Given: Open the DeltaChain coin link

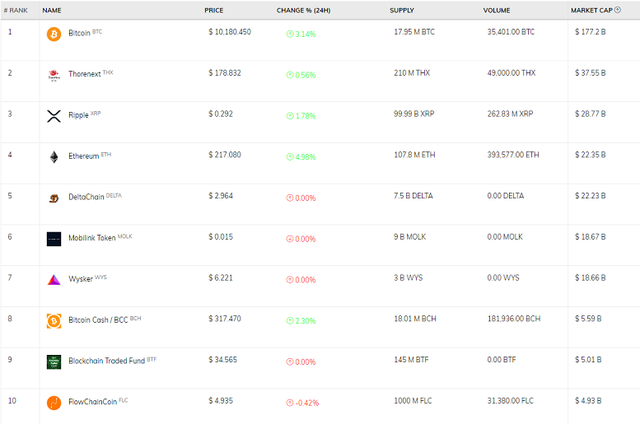Looking at the screenshot, I should coord(86,197).
